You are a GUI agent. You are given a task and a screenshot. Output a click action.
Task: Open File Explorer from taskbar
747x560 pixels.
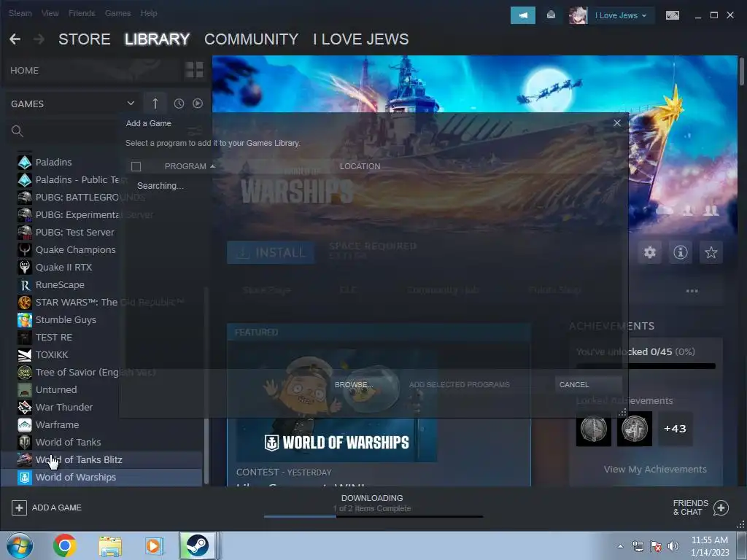pos(110,545)
